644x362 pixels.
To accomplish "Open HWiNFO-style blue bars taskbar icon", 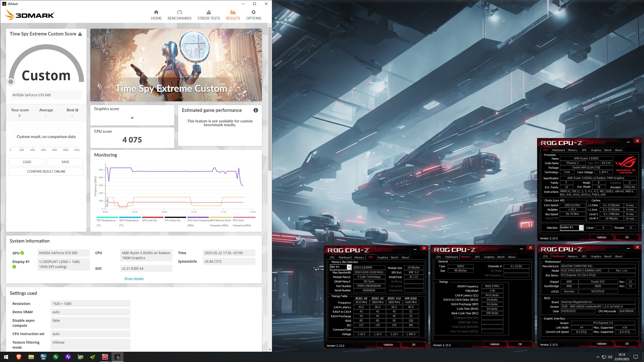I will coord(44,357).
